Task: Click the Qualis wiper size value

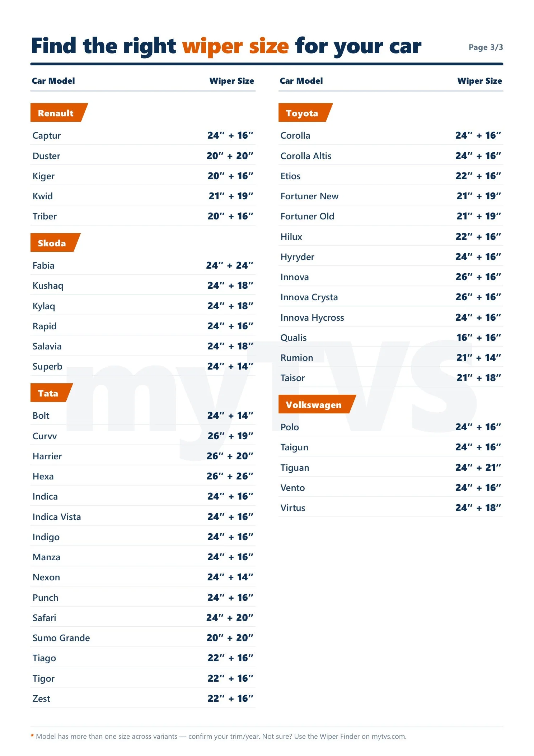Action: coord(478,337)
